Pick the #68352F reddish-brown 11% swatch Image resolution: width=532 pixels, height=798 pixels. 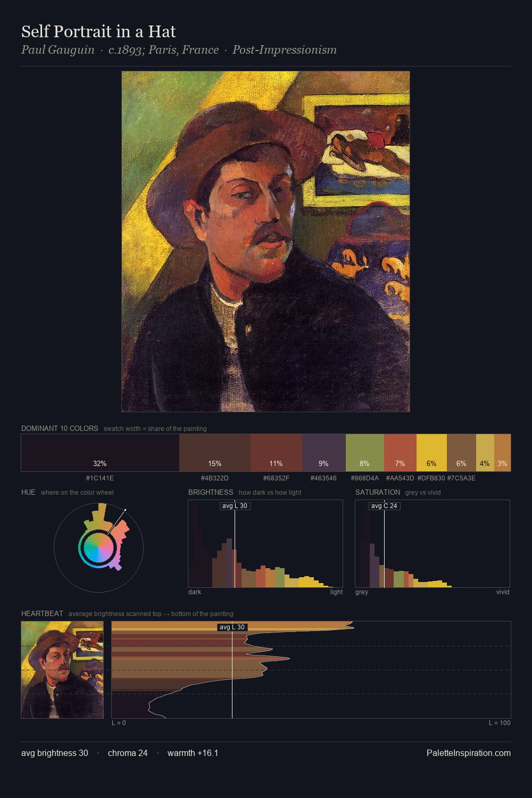tap(276, 453)
